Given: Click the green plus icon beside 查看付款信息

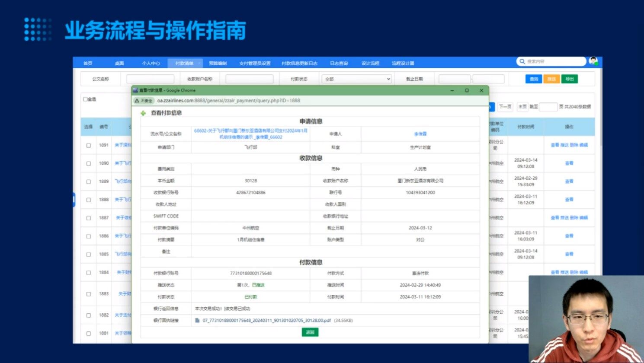Looking at the screenshot, I should coord(143,113).
